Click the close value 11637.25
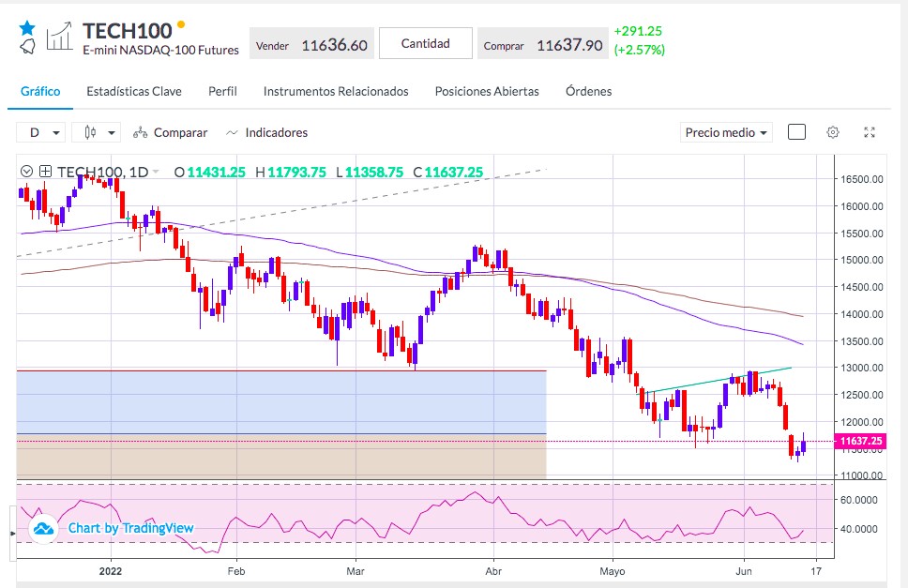 453,172
